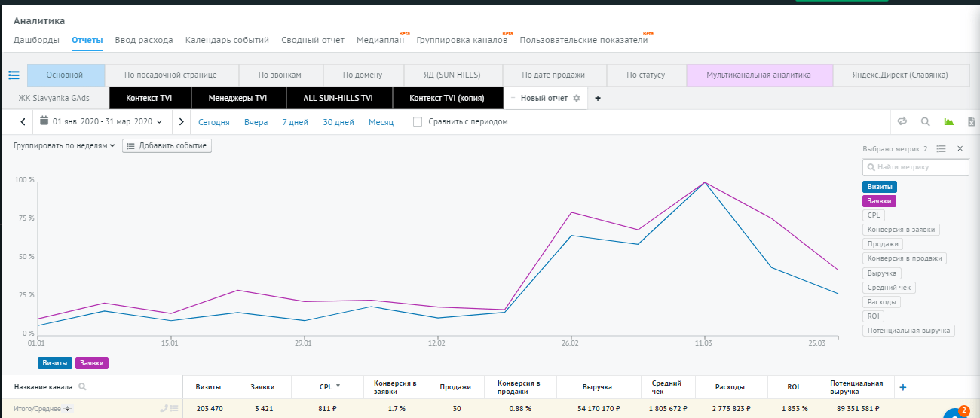Toggle the Продажи metric tag
Image resolution: width=980 pixels, height=418 pixels.
[883, 244]
